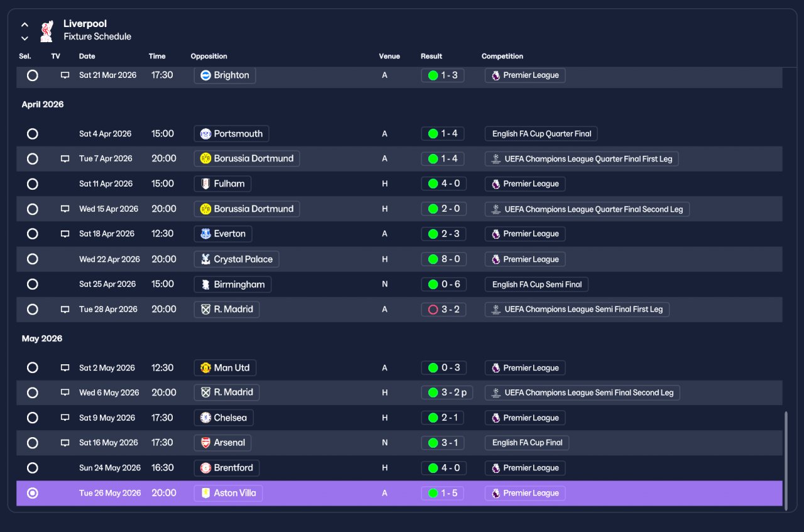Viewport: 804px width, 532px height.
Task: Select the radio button for Portsmouth fixture
Action: (33, 134)
